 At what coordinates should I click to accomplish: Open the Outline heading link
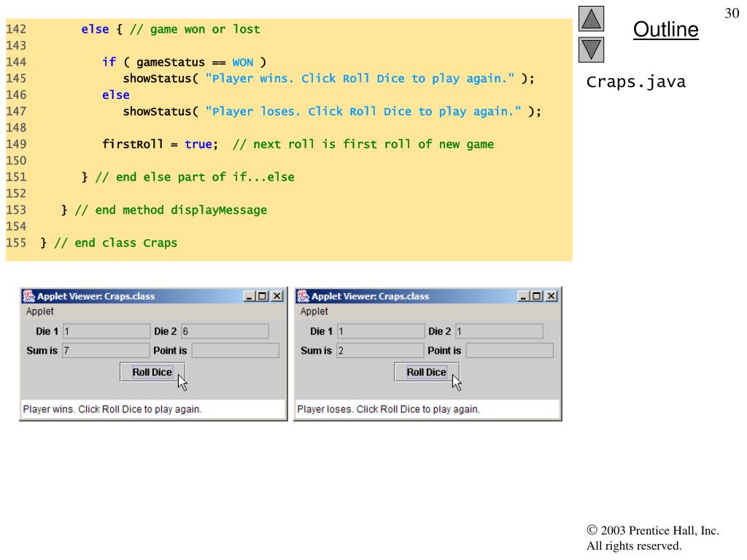tap(665, 29)
